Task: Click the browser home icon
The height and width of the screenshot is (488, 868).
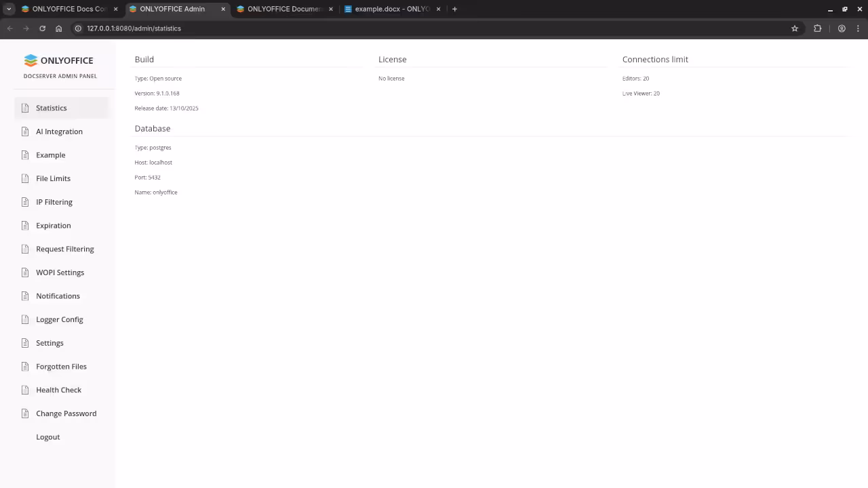Action: (x=58, y=28)
